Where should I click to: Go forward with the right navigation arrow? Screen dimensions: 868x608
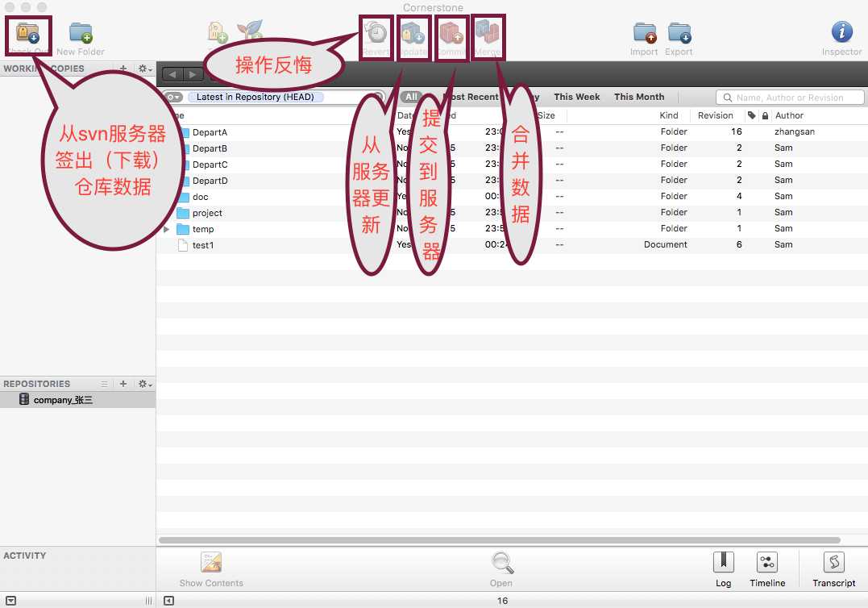192,74
